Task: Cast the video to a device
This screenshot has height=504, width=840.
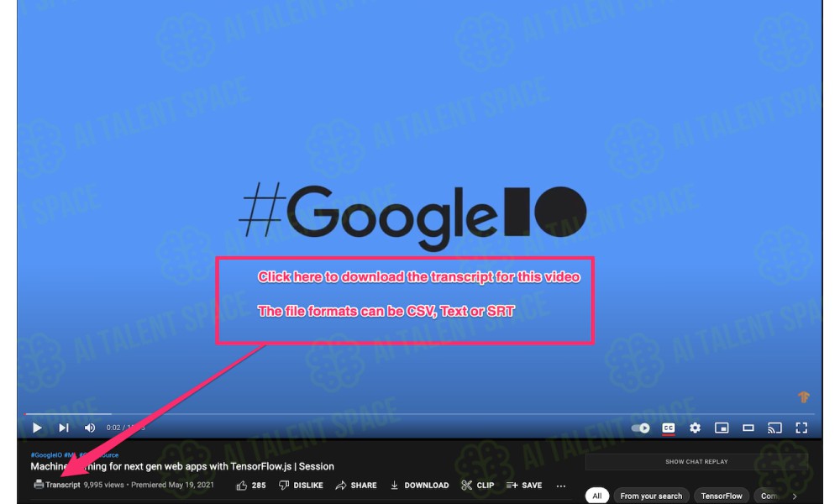Action: pyautogui.click(x=774, y=428)
